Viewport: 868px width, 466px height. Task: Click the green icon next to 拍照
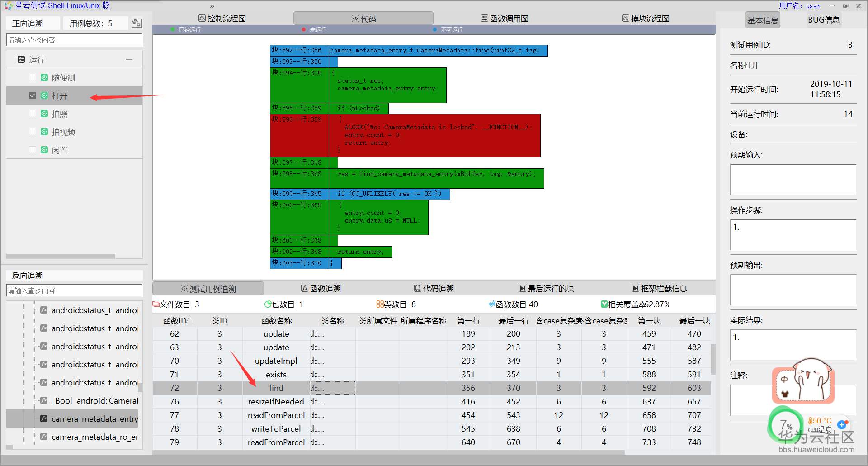[x=44, y=114]
